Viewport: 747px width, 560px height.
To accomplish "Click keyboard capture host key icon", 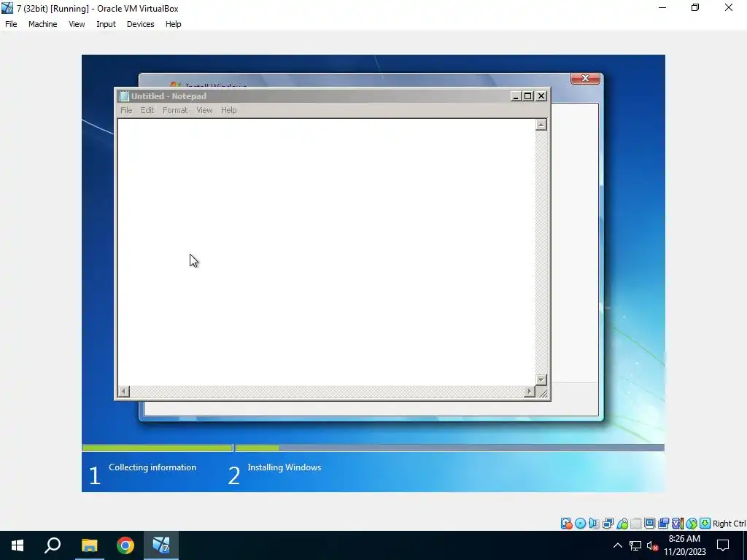I will click(705, 524).
